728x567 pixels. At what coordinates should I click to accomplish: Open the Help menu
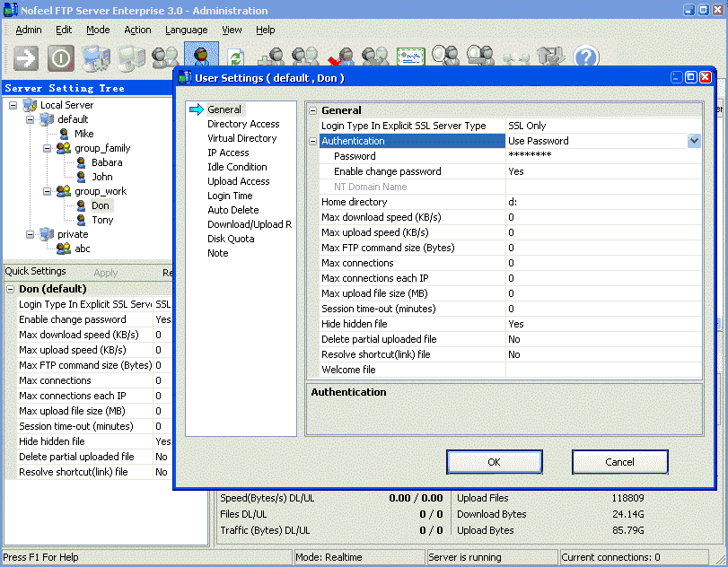(265, 30)
